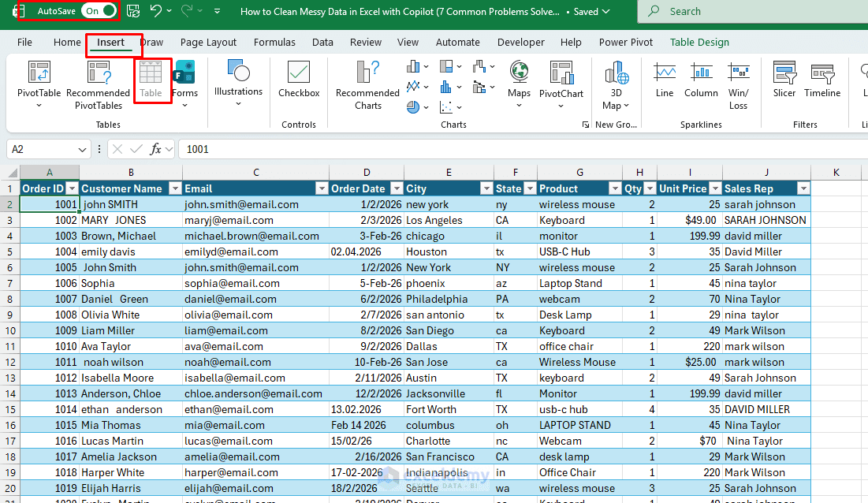The image size is (868, 503).
Task: Expand the Undo history dropdown
Action: click(x=170, y=11)
